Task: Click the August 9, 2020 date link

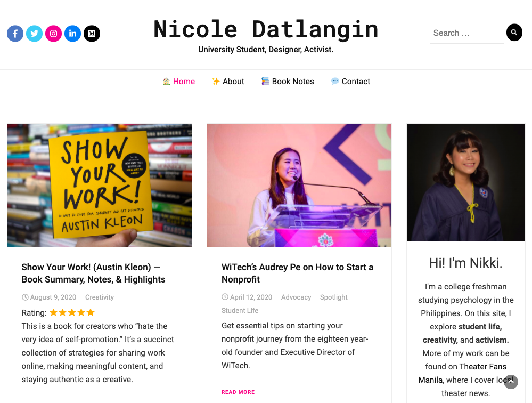Action: [x=53, y=297]
